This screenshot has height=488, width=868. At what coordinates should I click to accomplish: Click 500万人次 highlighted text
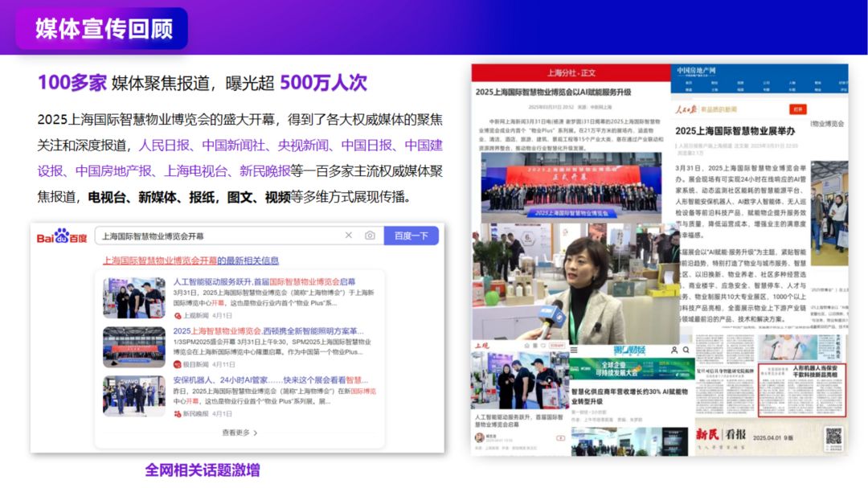(x=323, y=83)
